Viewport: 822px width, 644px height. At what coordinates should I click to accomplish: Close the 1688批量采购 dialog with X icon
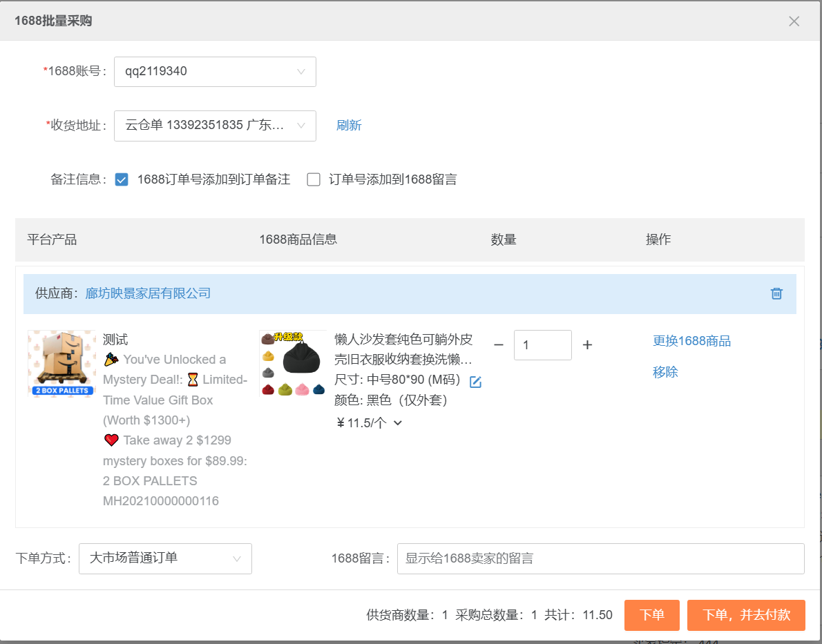tap(794, 21)
